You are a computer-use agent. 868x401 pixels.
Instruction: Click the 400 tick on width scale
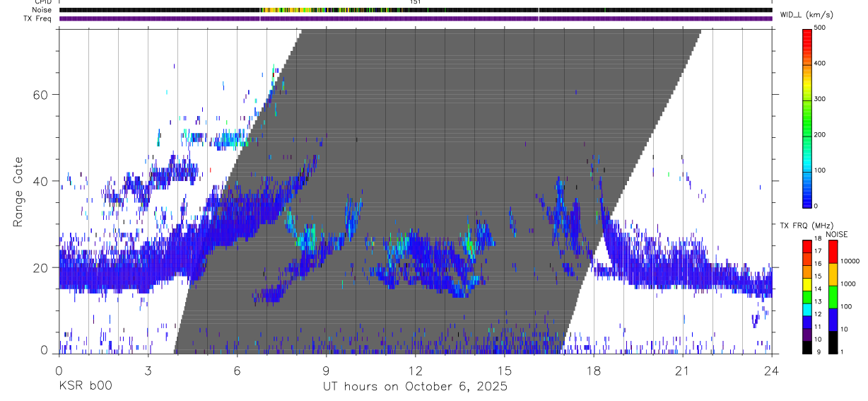coord(821,64)
